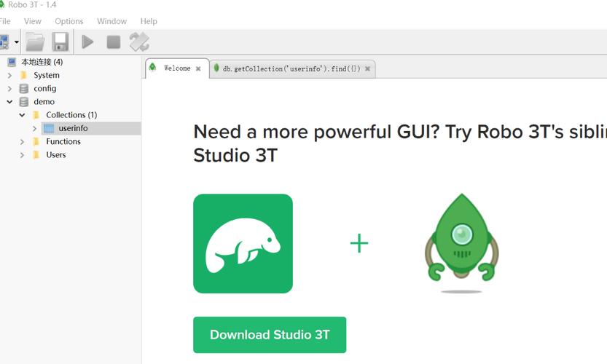Viewport: 607px width, 364px height.
Task: Select the 本地连接 (4) connection label
Action: point(42,62)
